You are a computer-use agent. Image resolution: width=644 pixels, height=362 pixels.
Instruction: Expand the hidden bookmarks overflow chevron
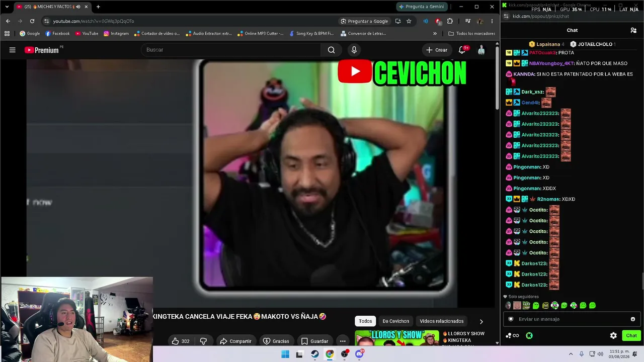click(435, 34)
